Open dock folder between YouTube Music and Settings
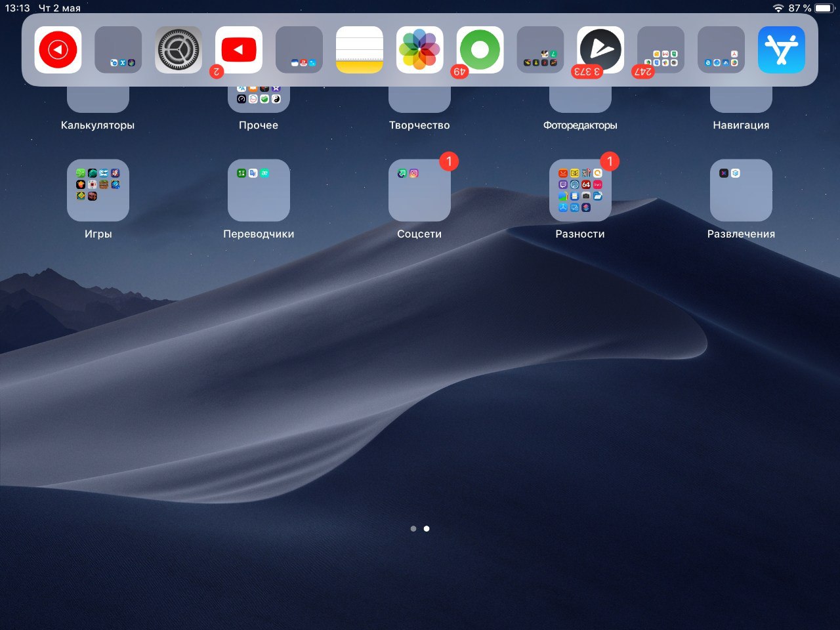The width and height of the screenshot is (840, 630). (118, 50)
